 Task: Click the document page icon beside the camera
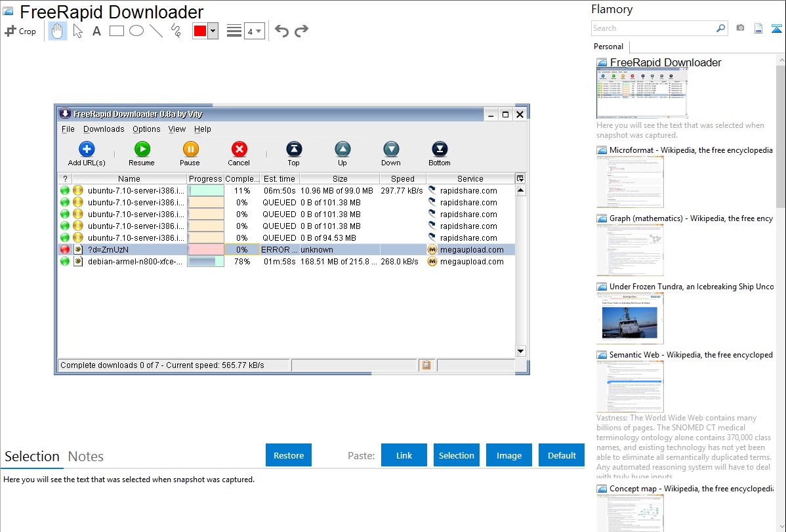pos(758,28)
